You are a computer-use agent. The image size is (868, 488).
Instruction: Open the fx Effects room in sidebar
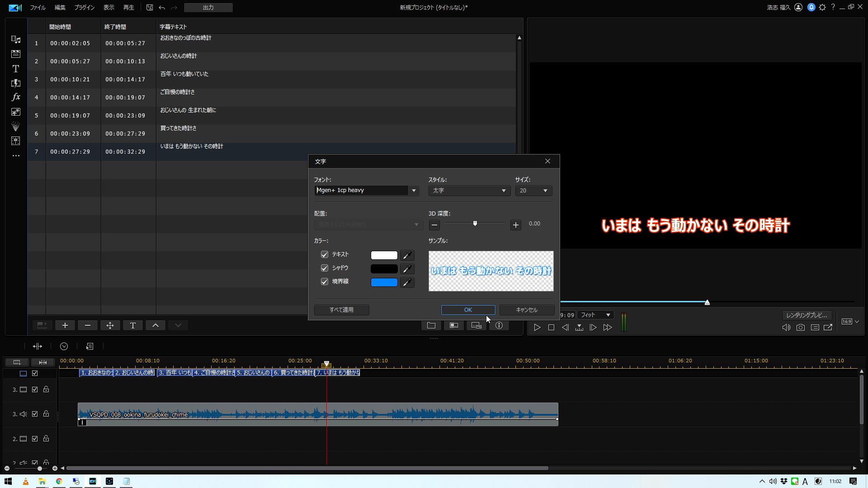(16, 97)
